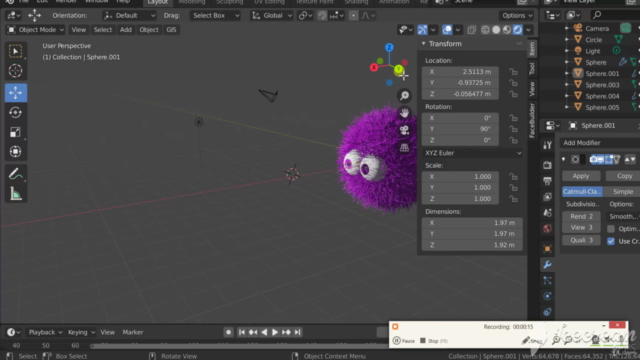Click Add Modifier button

(599, 143)
